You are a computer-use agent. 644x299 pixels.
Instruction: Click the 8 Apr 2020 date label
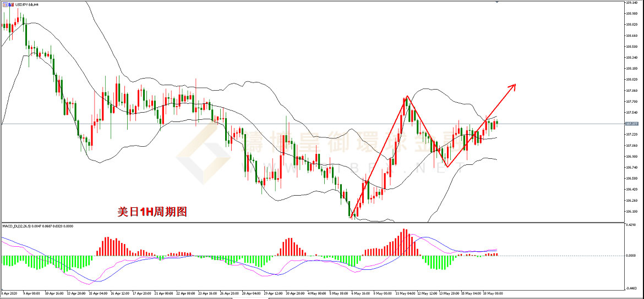point(9,294)
